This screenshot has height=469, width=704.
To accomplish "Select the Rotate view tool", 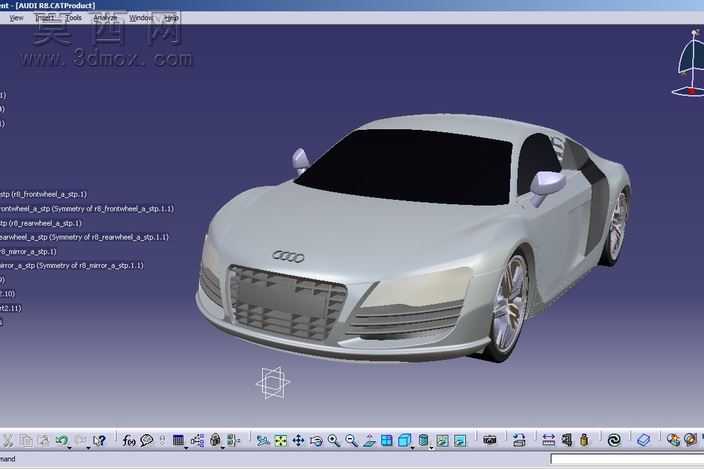I will tap(316, 441).
